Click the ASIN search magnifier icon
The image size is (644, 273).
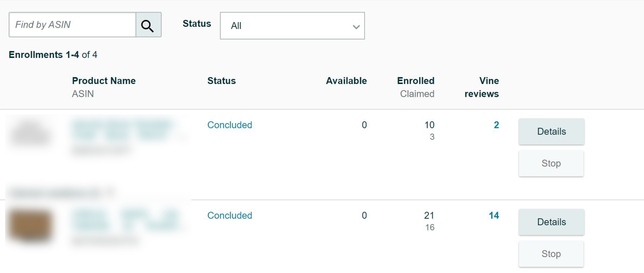tap(148, 24)
